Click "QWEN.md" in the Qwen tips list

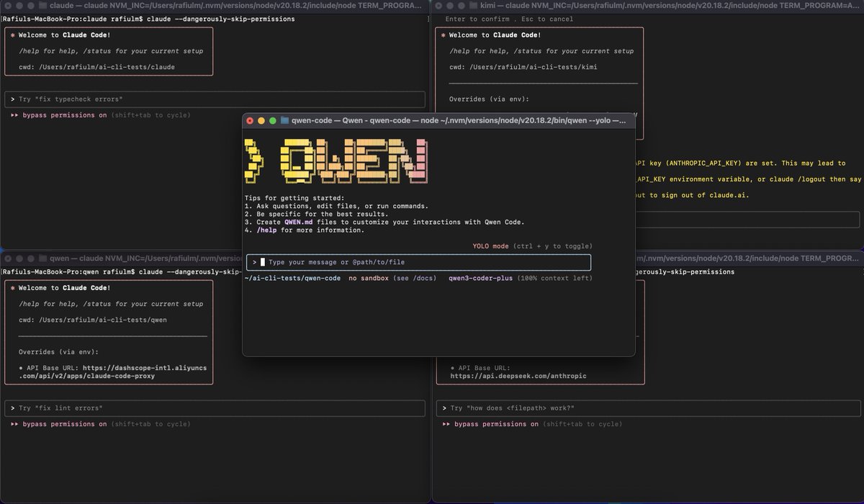click(x=300, y=222)
